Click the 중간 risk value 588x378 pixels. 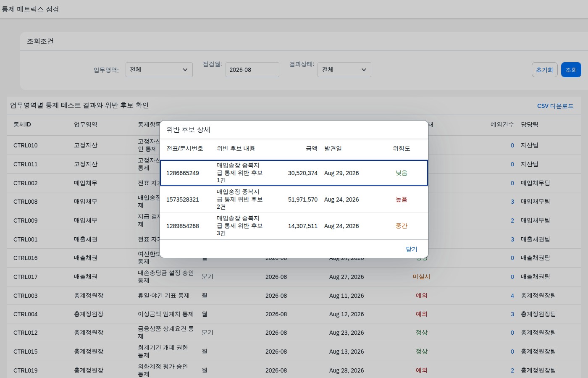pyautogui.click(x=402, y=226)
